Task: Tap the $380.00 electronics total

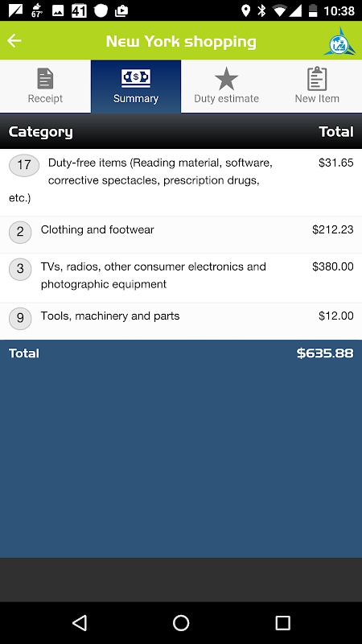Action: [x=333, y=266]
